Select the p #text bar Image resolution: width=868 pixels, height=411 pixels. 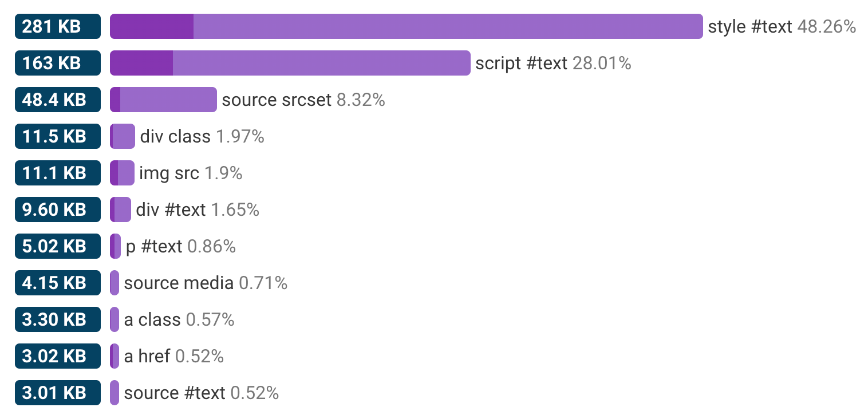[115, 246]
